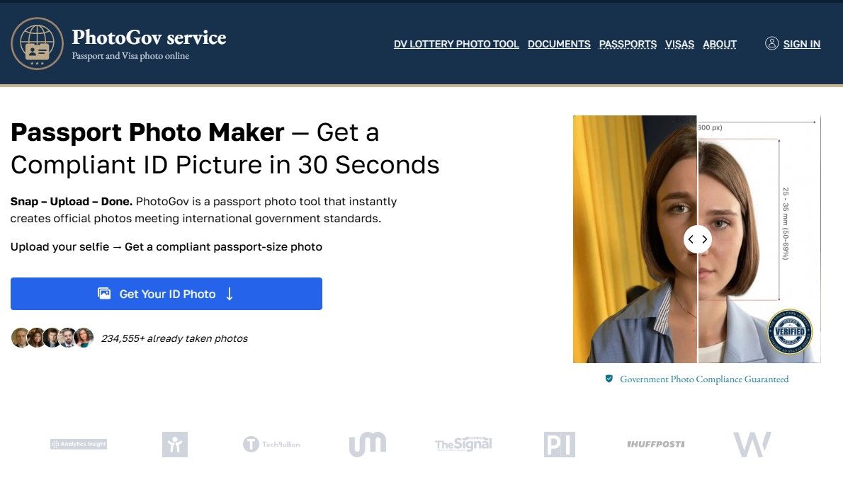The image size is (843, 504).
Task: Click the user account icon beside Sign In
Action: point(771,43)
